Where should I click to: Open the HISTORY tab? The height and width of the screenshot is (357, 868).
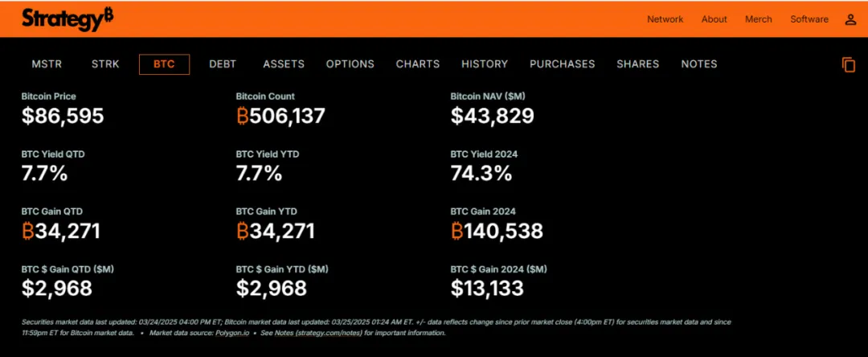(x=485, y=64)
